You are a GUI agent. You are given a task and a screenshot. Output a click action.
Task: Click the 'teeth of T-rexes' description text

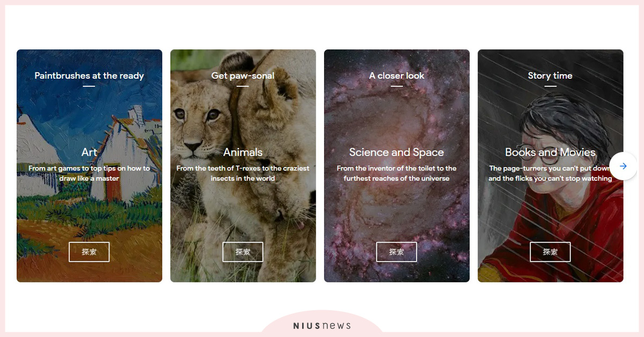tap(243, 173)
